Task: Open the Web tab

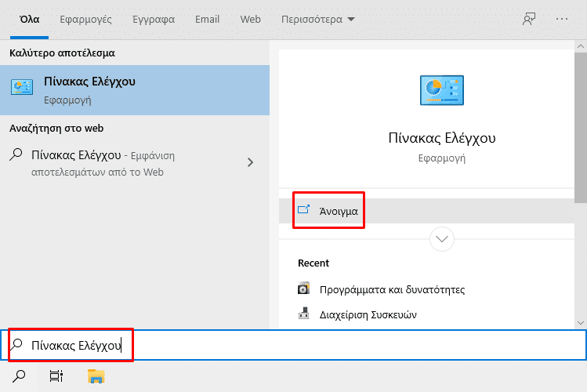Action: click(x=250, y=20)
